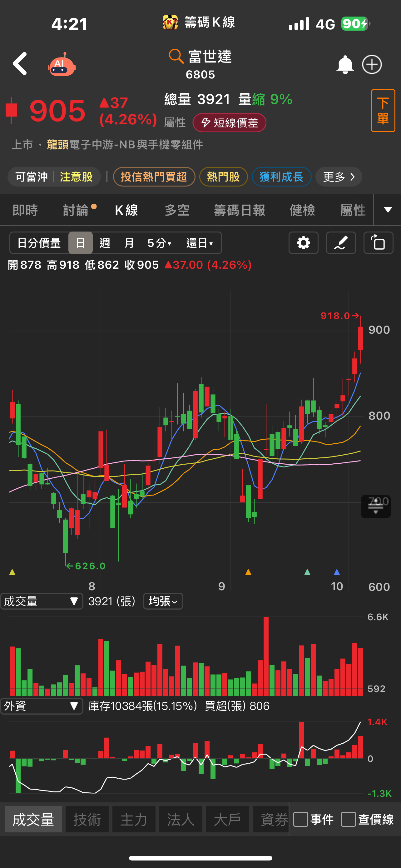Open price alert bell

coord(345,65)
